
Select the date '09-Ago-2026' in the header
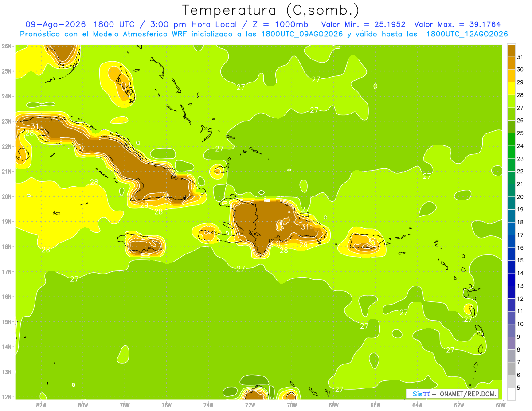55,24
